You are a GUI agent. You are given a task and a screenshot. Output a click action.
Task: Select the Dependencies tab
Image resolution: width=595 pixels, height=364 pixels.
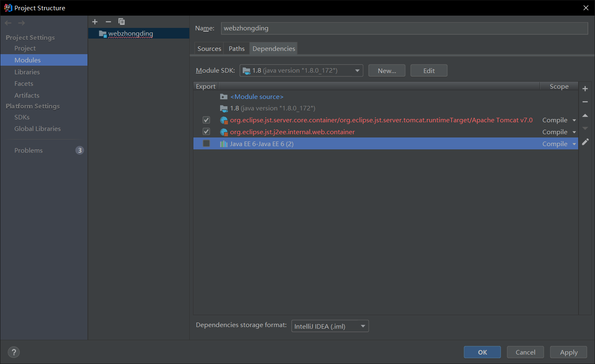coord(274,48)
